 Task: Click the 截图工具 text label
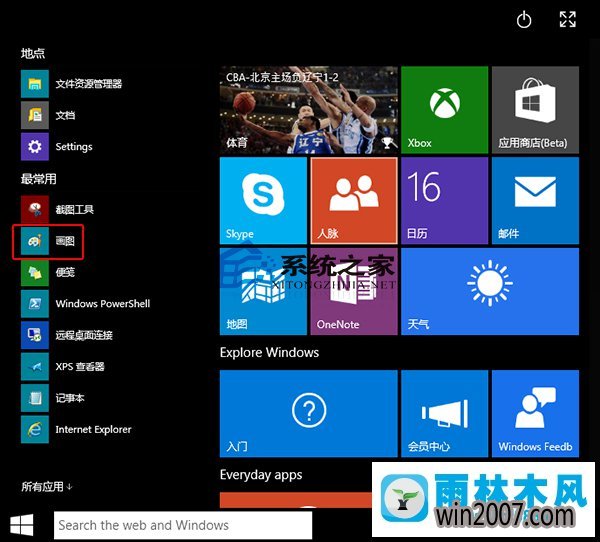[x=75, y=209]
